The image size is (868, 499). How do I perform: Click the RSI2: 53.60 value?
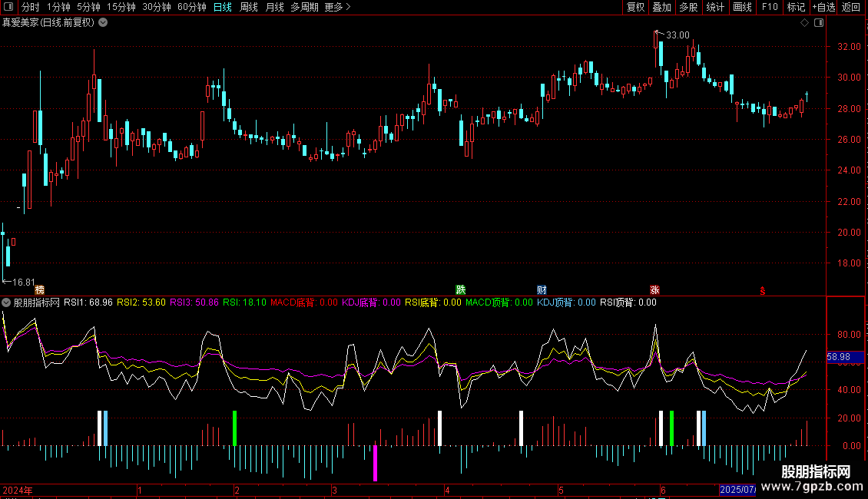[x=141, y=302]
